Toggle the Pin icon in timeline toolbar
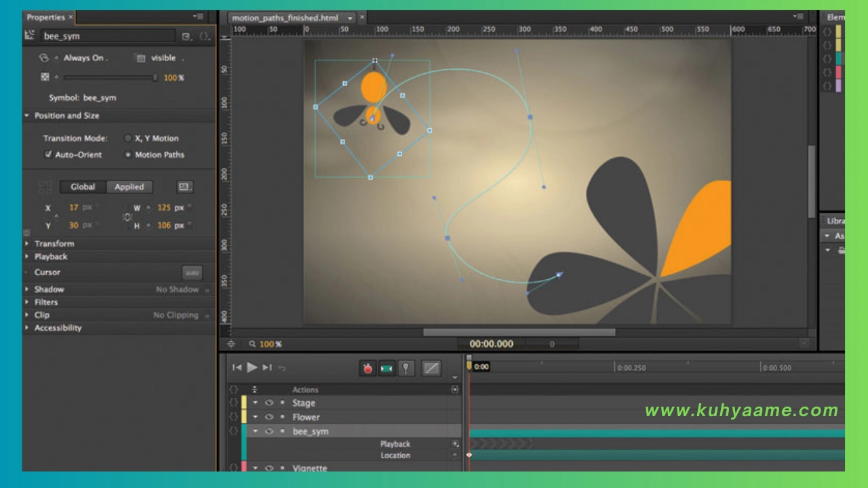The width and height of the screenshot is (868, 488). coord(406,368)
